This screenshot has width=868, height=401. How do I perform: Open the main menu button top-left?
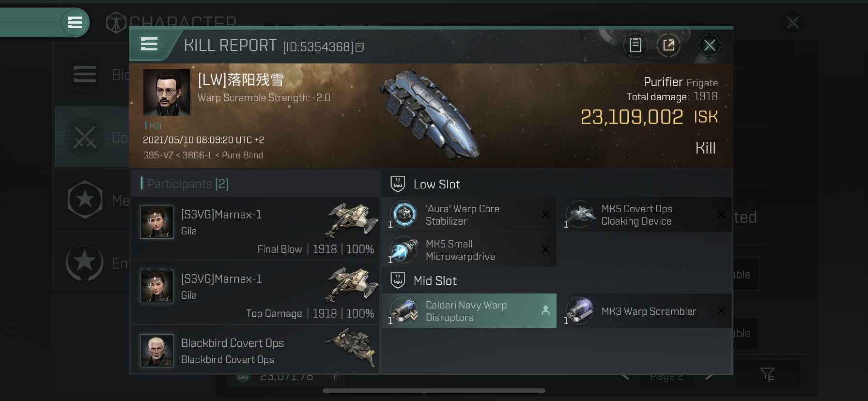coord(75,22)
